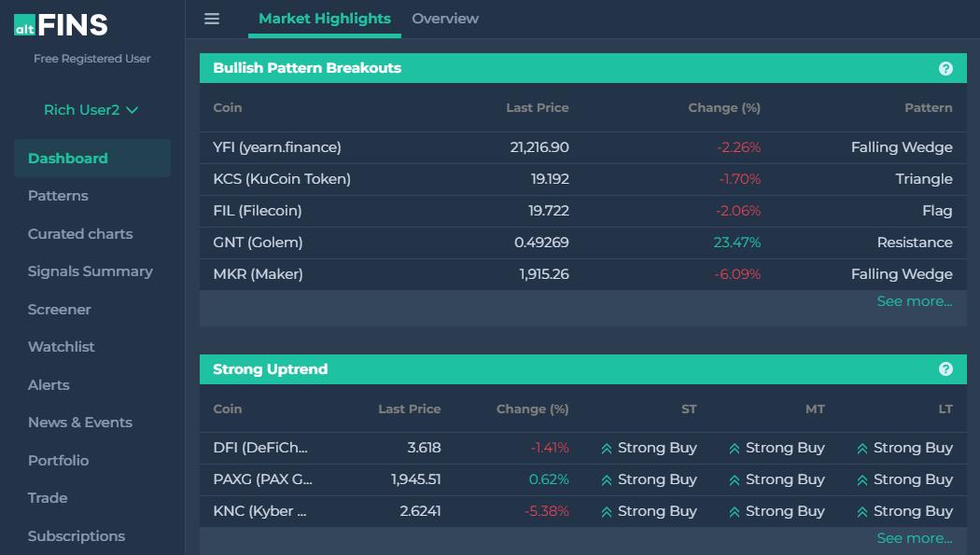Click PAXG price 1,945.51
Image resolution: width=980 pixels, height=555 pixels.
click(415, 479)
